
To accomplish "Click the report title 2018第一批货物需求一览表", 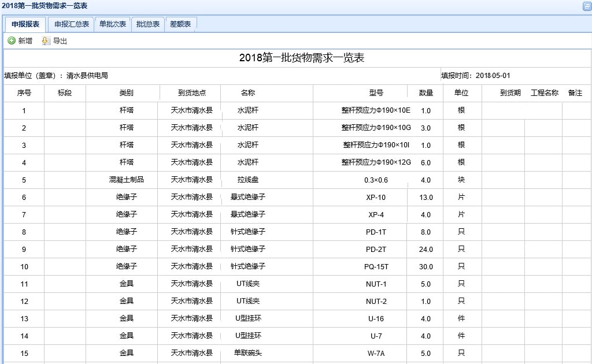I will (x=302, y=58).
